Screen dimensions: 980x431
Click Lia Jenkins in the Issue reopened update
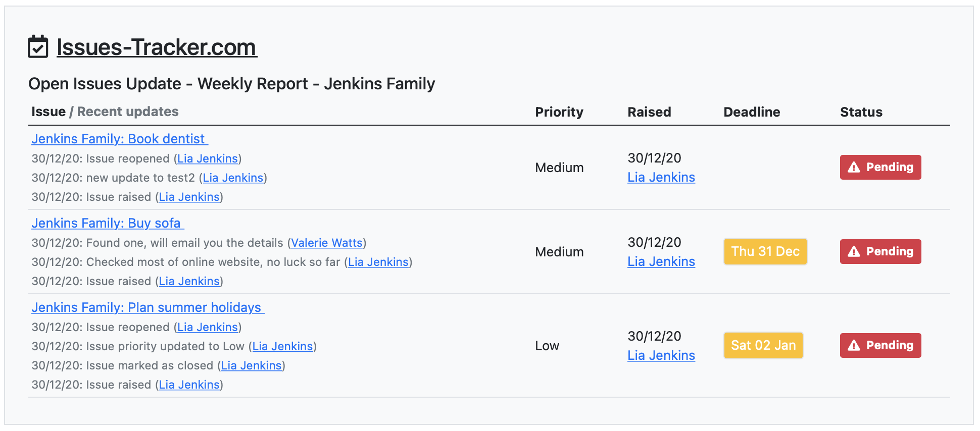pyautogui.click(x=207, y=158)
